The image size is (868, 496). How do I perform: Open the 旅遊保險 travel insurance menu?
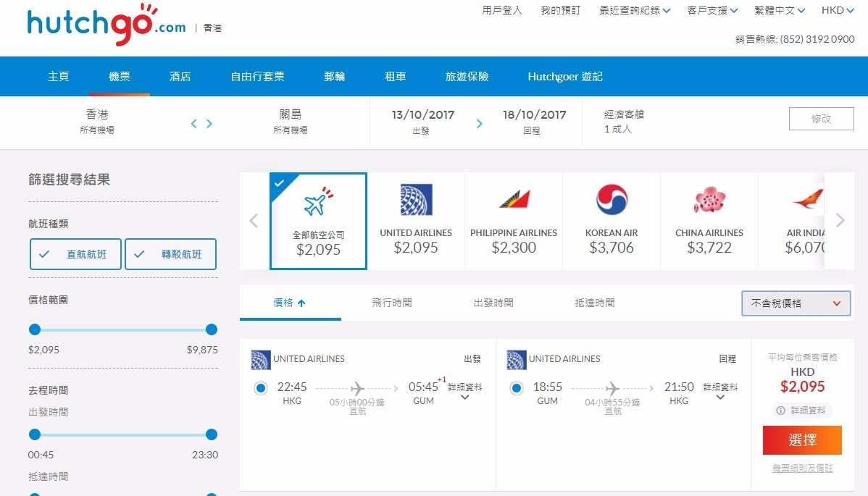pyautogui.click(x=467, y=76)
